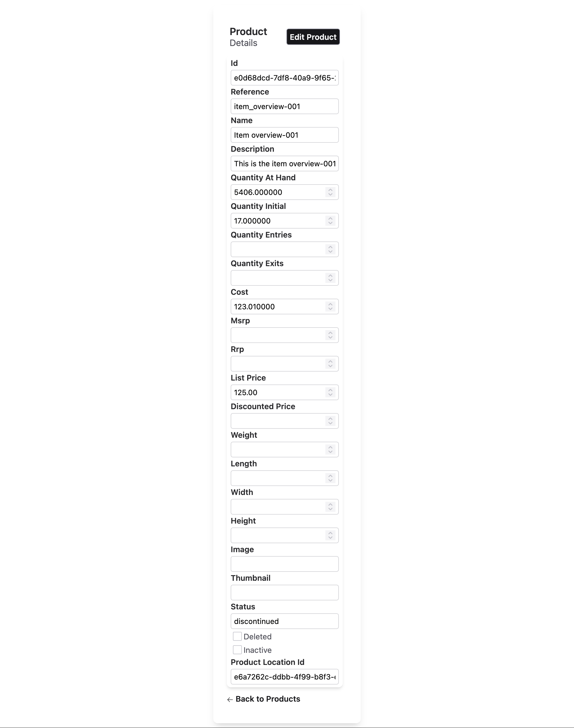Click the Discounted Price stepper arrows
This screenshot has width=574, height=728.
[x=330, y=421]
